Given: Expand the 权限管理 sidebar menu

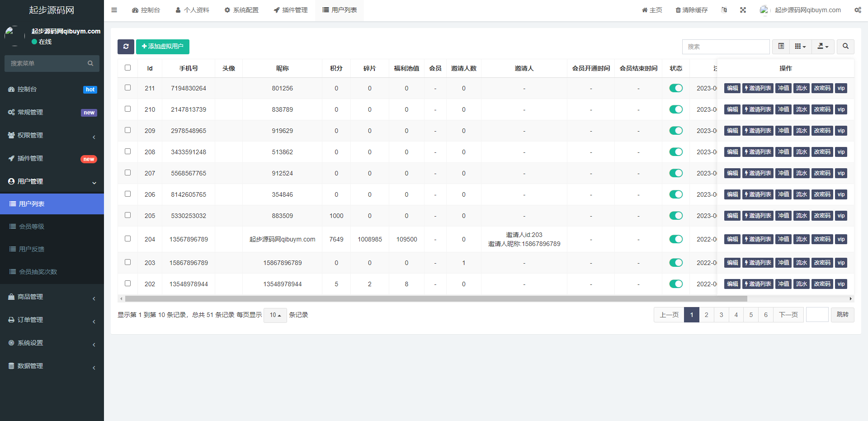Looking at the screenshot, I should 52,136.
